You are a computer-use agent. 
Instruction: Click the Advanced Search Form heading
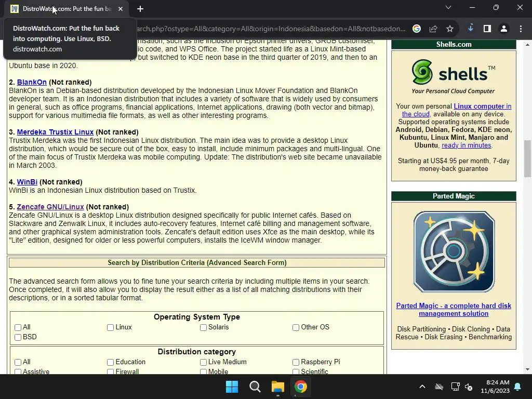pos(197,262)
